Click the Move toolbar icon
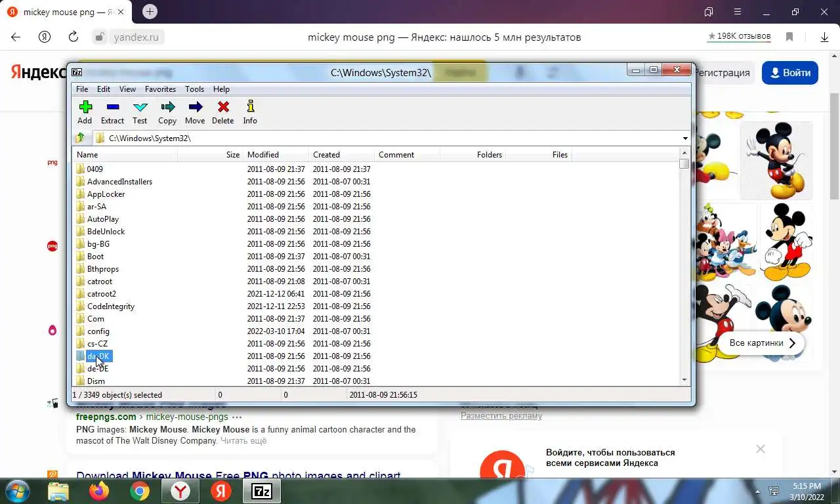The height and width of the screenshot is (504, 840). point(195,112)
